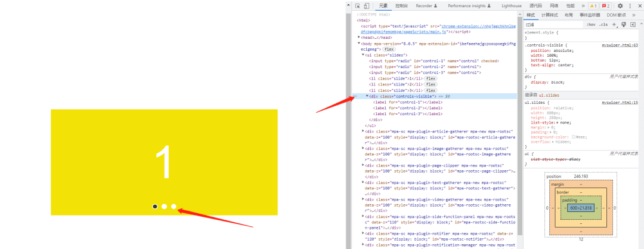This screenshot has height=249, width=644.
Task: Expand the head element node
Action: tap(360, 37)
